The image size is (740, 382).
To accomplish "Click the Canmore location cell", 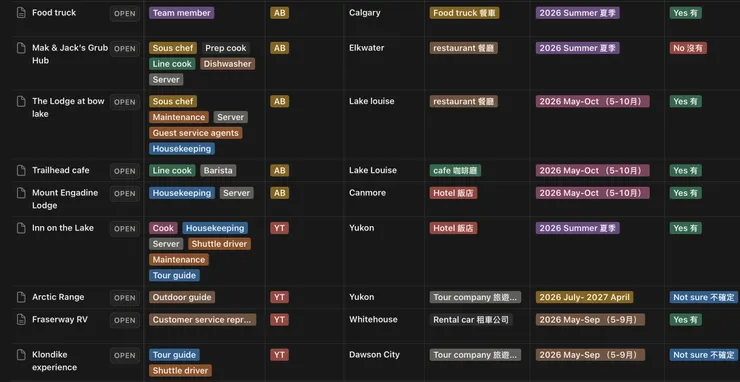I will pyautogui.click(x=368, y=193).
